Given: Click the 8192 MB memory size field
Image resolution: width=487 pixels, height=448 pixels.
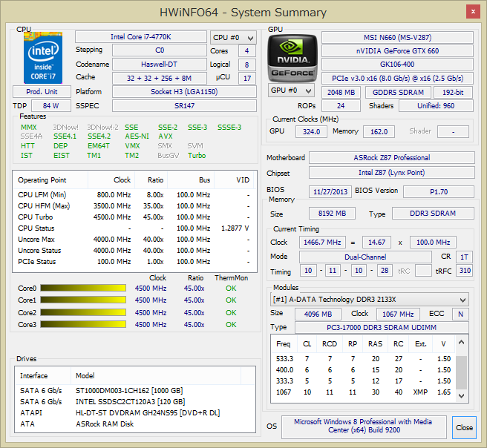Looking at the screenshot, I should pyautogui.click(x=332, y=214).
